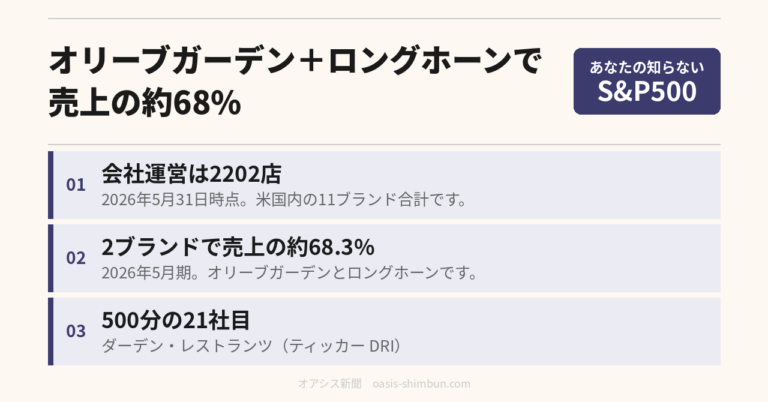Click the headline line 売上の約68%
Screen dimensions: 768x402
click(145, 103)
